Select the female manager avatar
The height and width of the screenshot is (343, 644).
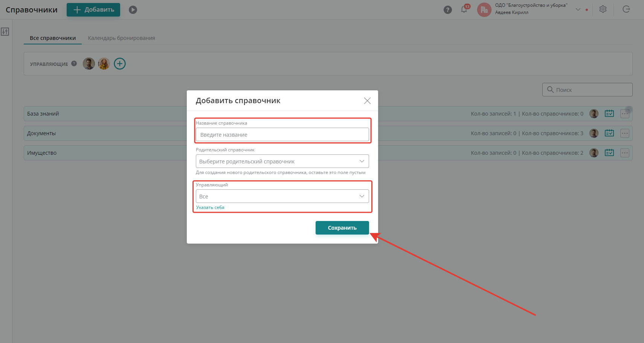click(104, 64)
